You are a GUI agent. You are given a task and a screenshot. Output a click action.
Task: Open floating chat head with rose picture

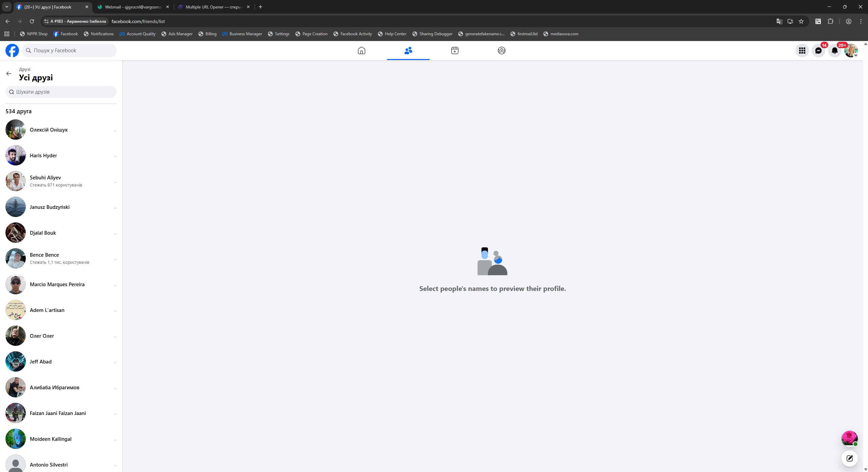tap(849, 438)
